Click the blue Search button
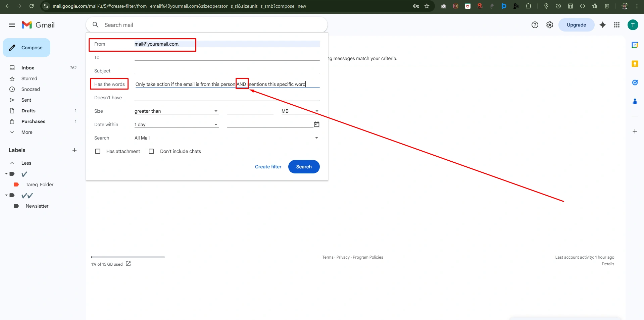Viewport: 644px width, 320px height. (304, 167)
